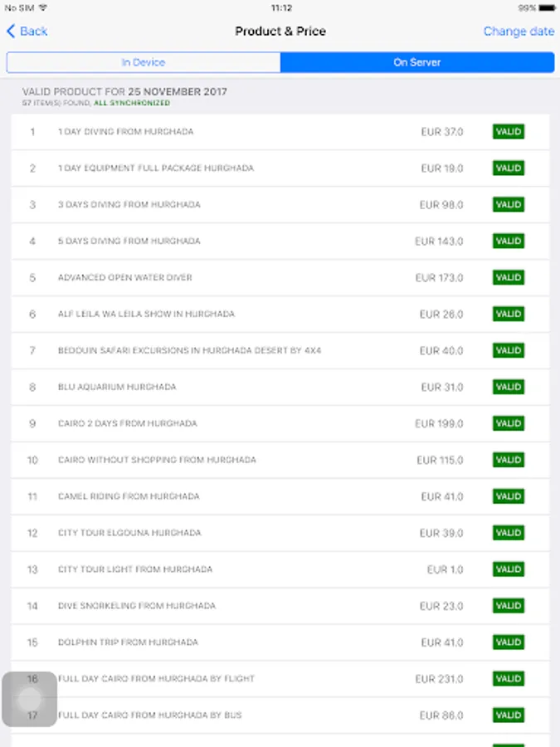Tap the Back chevron icon
The image size is (560, 747).
pos(11,32)
